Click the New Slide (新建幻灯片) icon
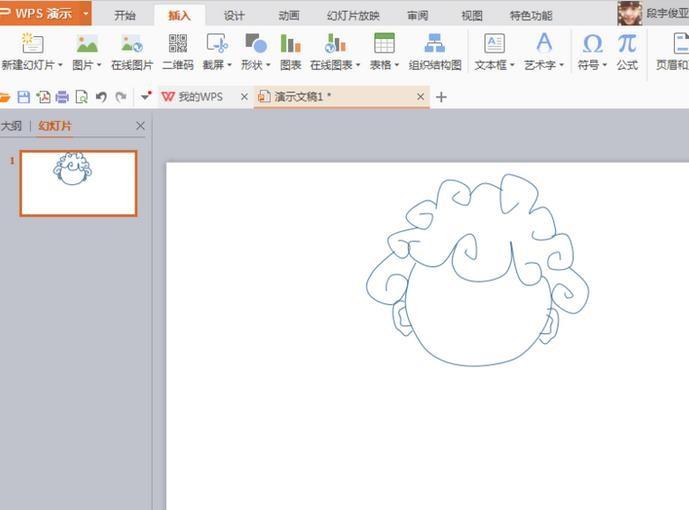The image size is (689, 510). (x=32, y=44)
